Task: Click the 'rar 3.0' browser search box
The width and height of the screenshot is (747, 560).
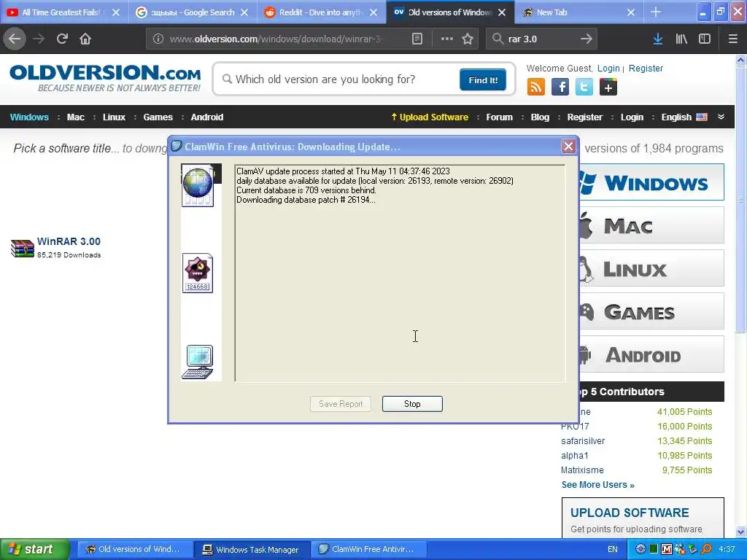Action: [x=541, y=39]
